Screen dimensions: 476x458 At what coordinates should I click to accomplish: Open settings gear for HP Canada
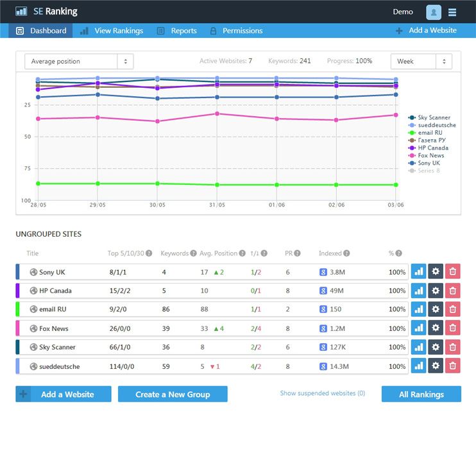click(x=436, y=291)
